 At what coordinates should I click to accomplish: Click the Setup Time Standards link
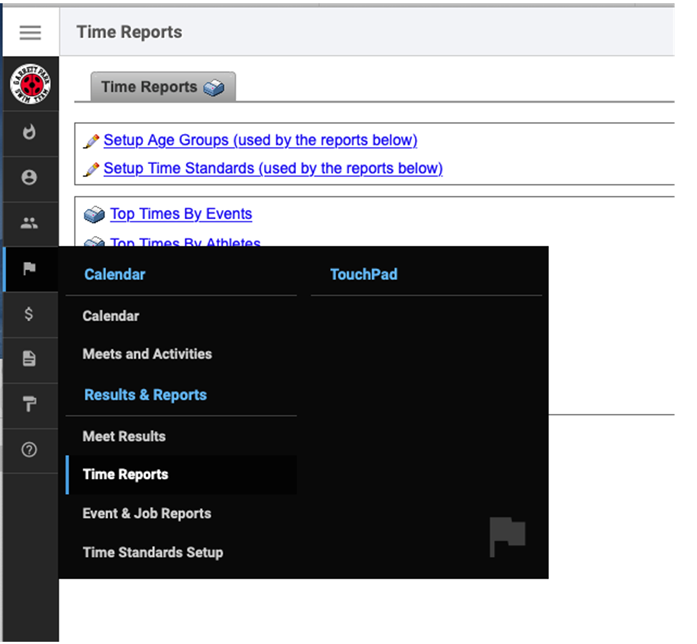tap(272, 168)
